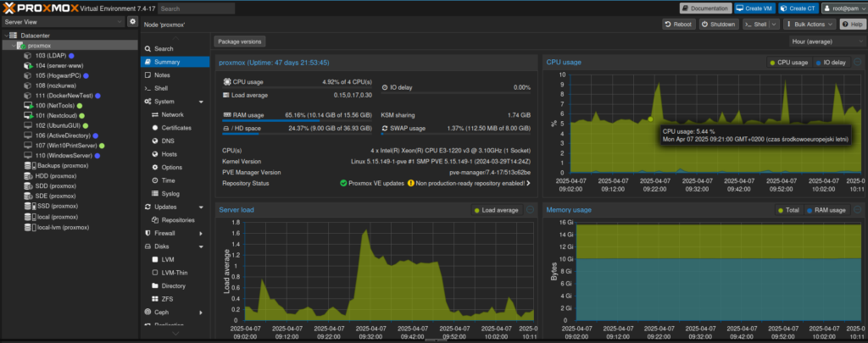The width and height of the screenshot is (868, 343).
Task: Open the Repositories menu item
Action: click(x=175, y=220)
